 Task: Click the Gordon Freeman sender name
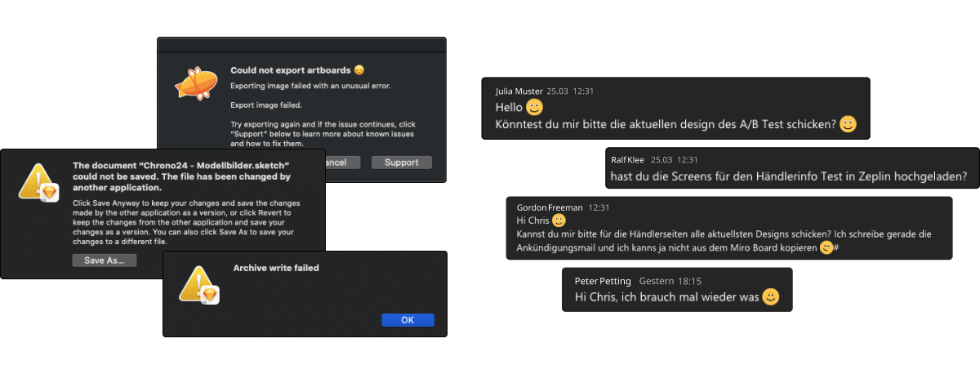click(550, 207)
